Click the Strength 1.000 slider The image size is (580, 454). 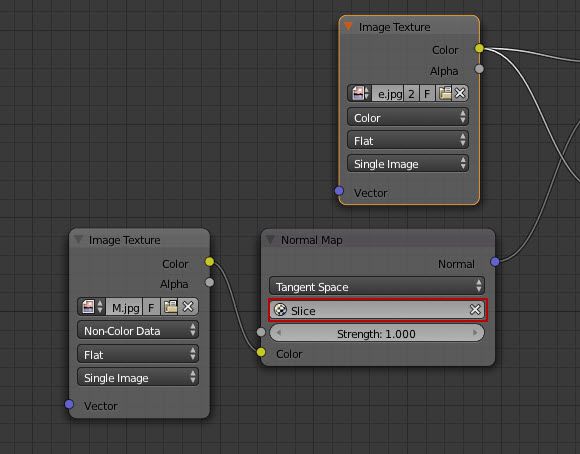(377, 334)
